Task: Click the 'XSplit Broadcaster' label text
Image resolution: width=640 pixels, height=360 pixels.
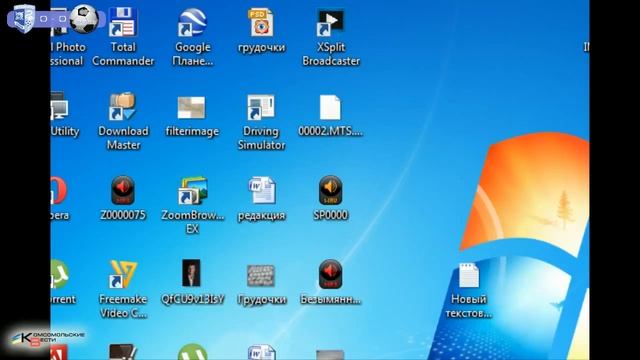Action: pos(331,54)
